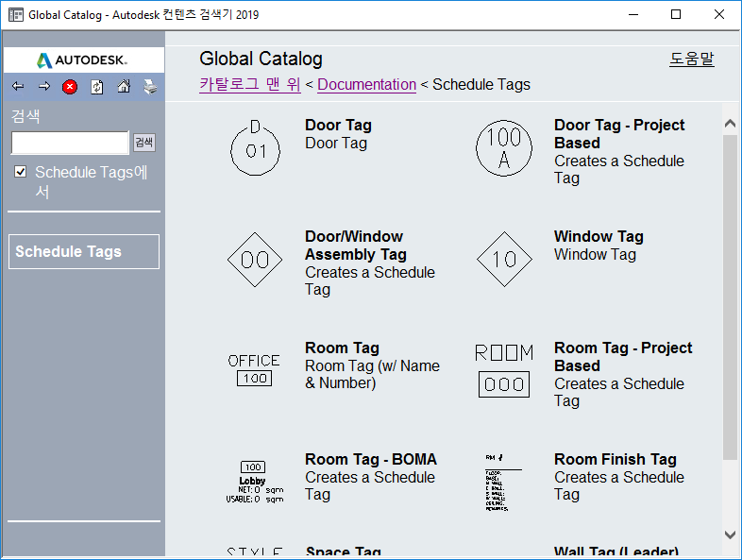The height and width of the screenshot is (560, 742).
Task: Open the 카탈로그 맨 위 breadcrumb link
Action: point(250,84)
